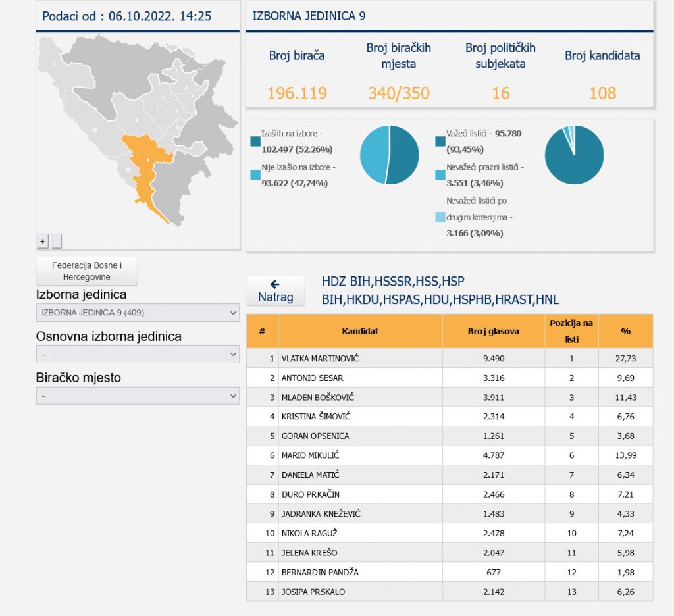Click the percent column header

point(625,331)
